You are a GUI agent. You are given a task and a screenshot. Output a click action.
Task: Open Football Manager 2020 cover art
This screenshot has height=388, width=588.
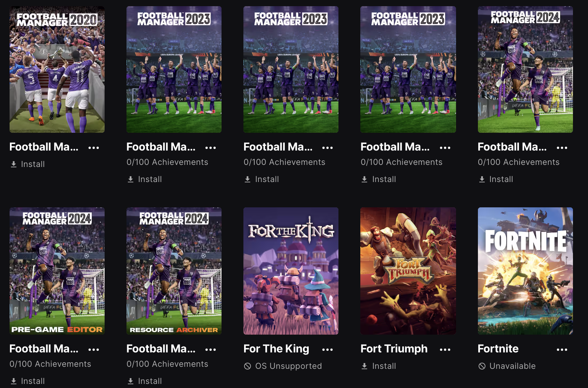point(57,69)
